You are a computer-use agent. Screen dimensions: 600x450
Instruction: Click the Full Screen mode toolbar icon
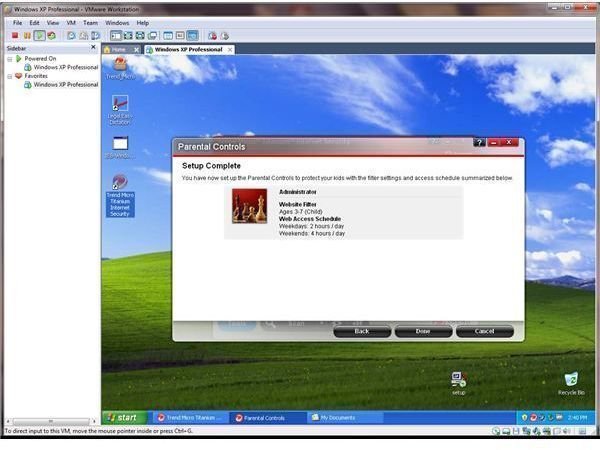[x=140, y=36]
